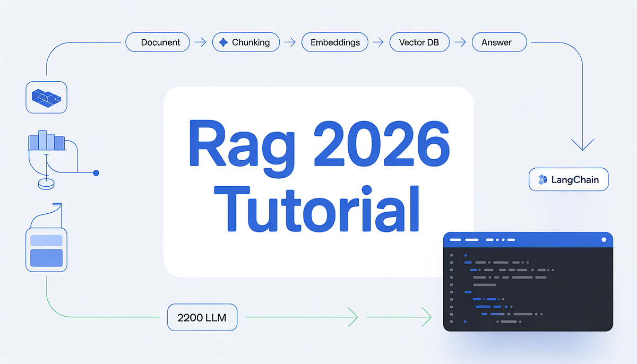Click the Embeddings pill

point(334,42)
